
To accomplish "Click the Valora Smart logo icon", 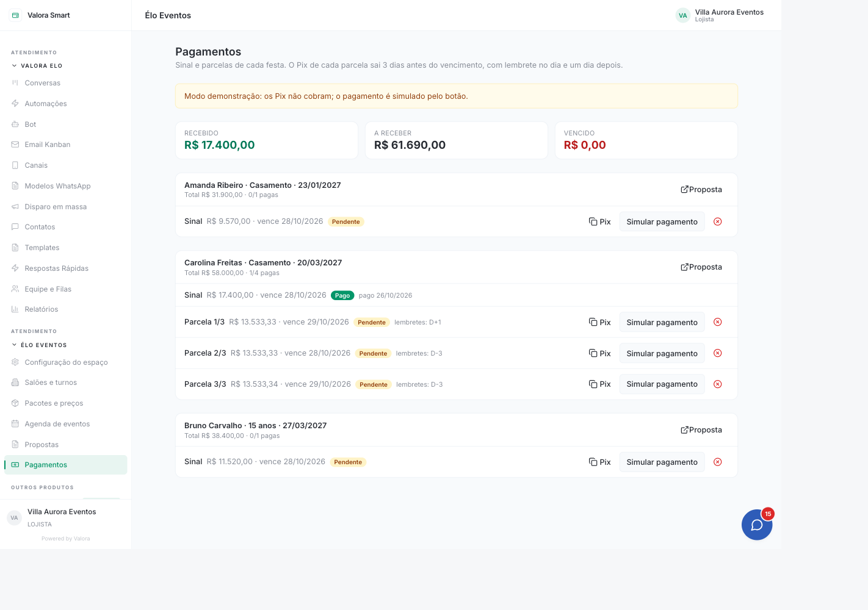I will pyautogui.click(x=15, y=15).
